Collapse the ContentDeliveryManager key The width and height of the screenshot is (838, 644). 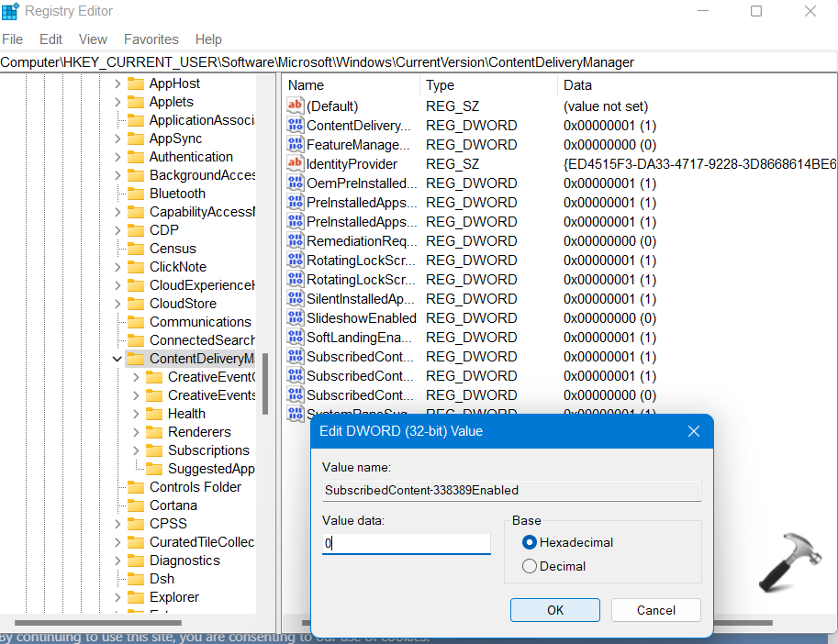(x=117, y=359)
